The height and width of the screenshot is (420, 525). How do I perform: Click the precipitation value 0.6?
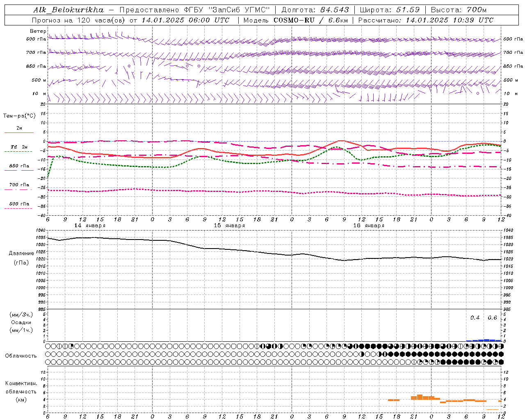[x=492, y=318]
